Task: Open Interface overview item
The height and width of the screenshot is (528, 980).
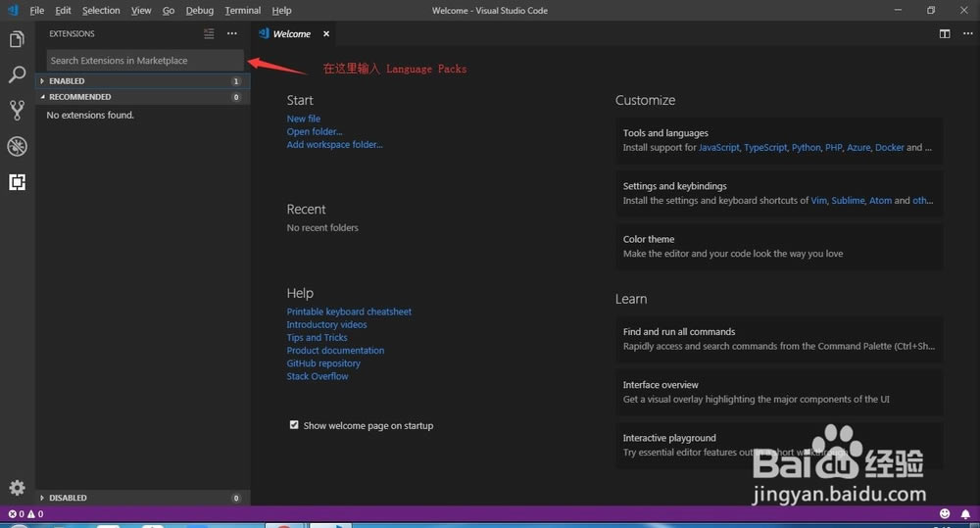Action: tap(779, 392)
